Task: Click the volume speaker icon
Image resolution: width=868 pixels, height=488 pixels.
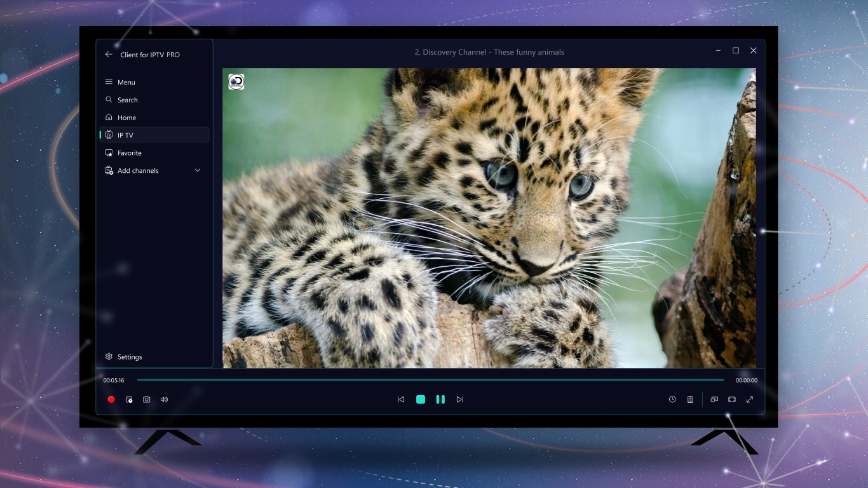Action: [x=165, y=400]
